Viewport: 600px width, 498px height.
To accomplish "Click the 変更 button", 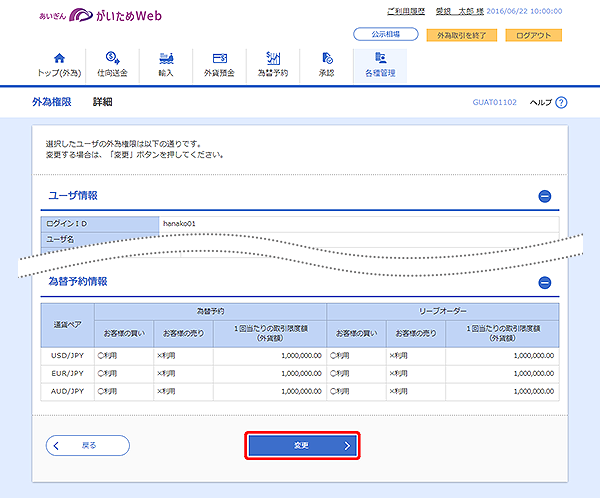I will pos(302,446).
